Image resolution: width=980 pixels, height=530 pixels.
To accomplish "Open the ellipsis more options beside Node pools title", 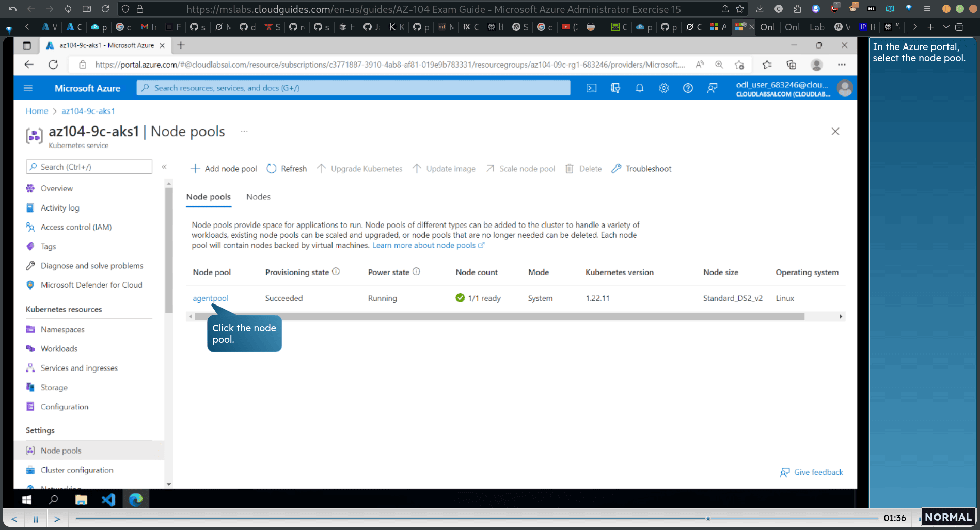I will click(244, 131).
